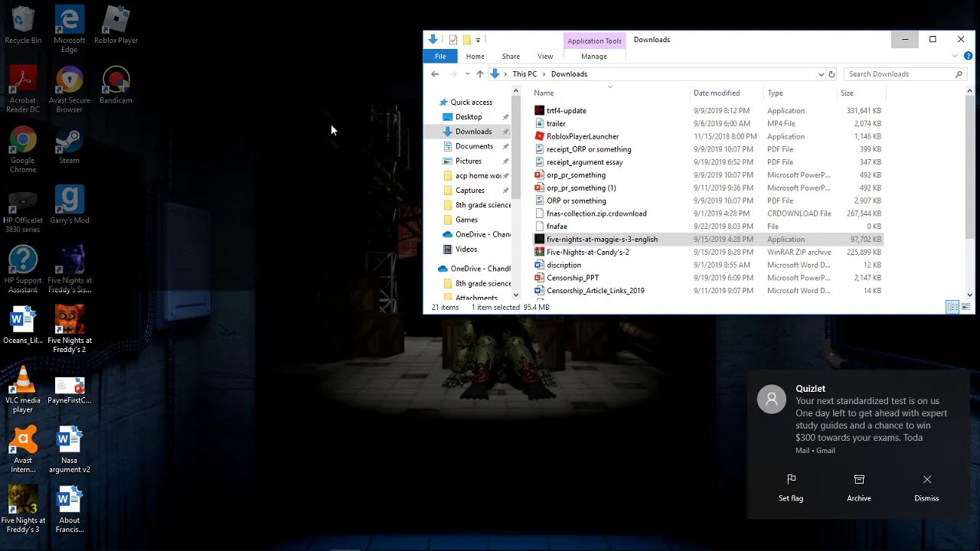980x551 pixels.
Task: Select Five Nights at Freddy's 2 icon
Action: pos(69,329)
